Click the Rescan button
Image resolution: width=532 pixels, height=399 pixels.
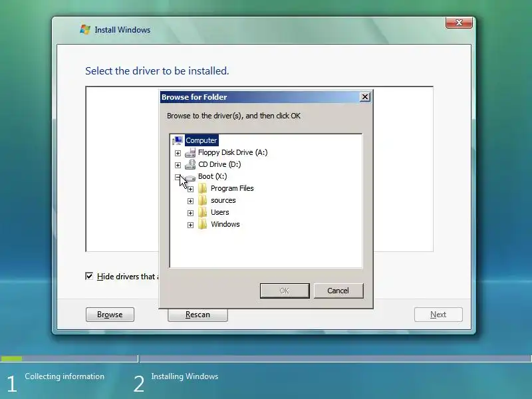pos(198,315)
